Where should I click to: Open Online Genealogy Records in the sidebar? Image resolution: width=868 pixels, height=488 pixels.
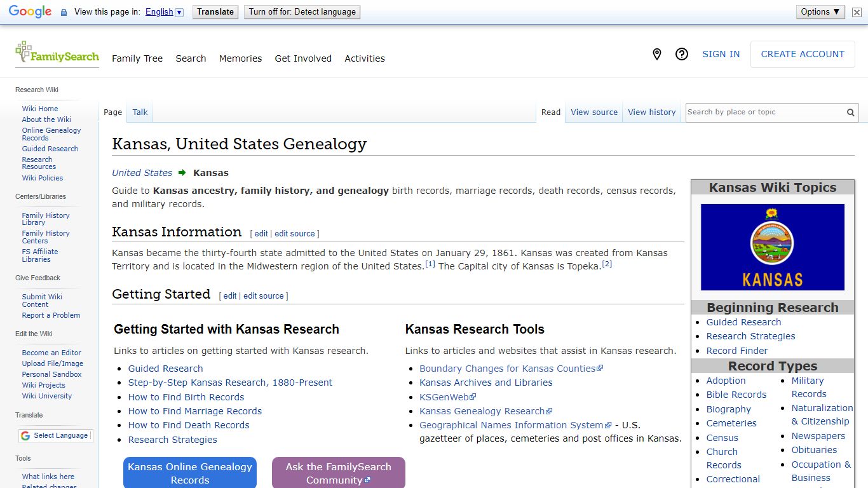click(51, 134)
